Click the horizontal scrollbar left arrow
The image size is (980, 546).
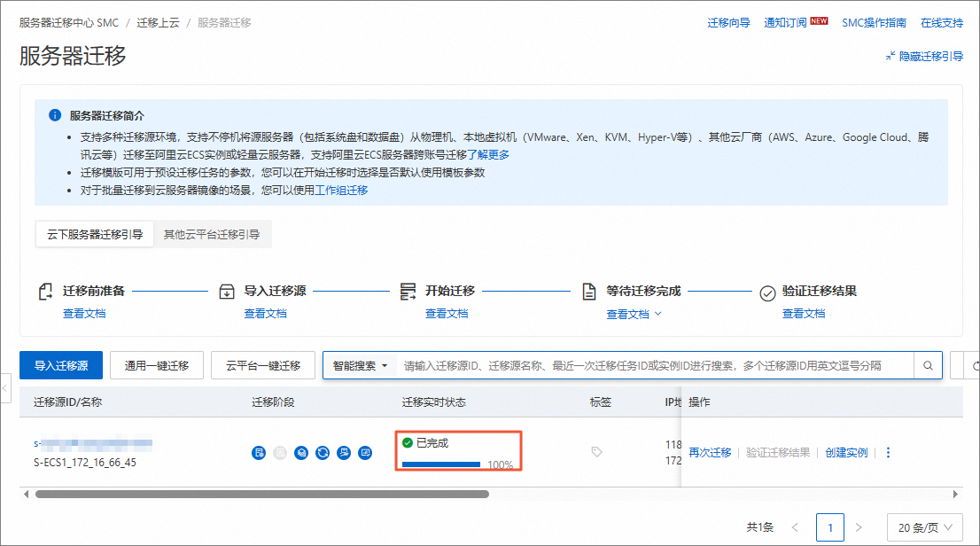[x=26, y=494]
